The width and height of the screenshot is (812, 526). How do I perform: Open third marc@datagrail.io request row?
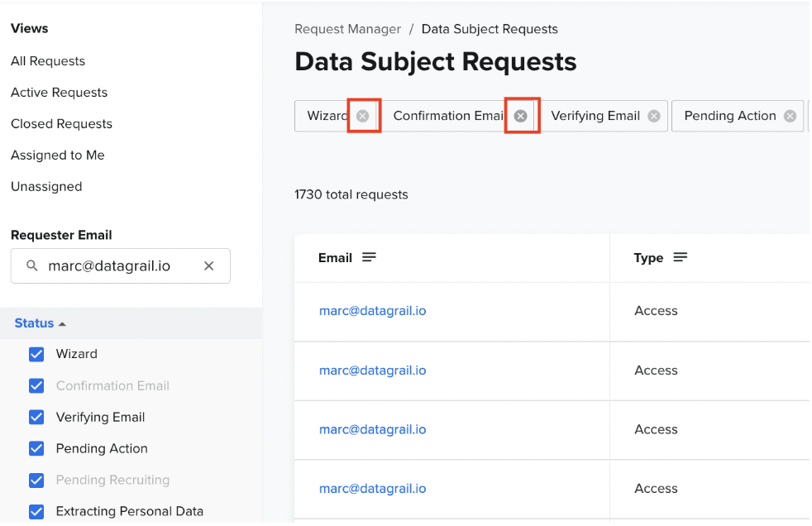[x=372, y=429]
